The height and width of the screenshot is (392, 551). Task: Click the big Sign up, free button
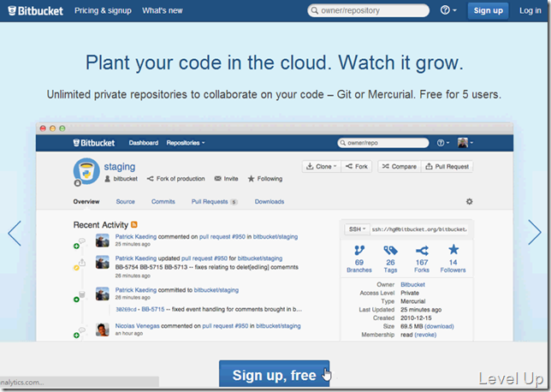coord(274,374)
